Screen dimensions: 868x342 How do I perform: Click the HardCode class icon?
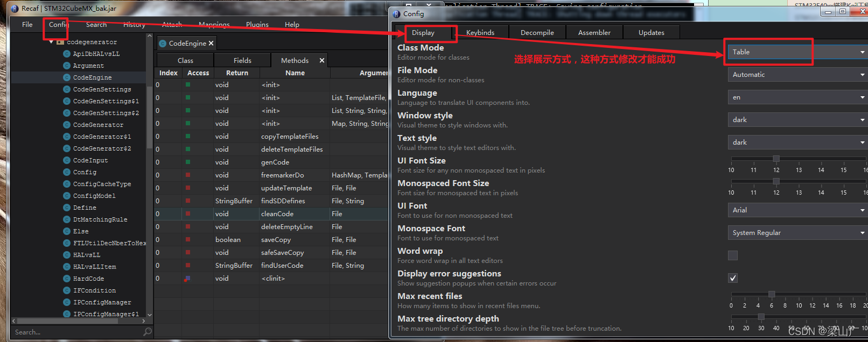tap(67, 279)
